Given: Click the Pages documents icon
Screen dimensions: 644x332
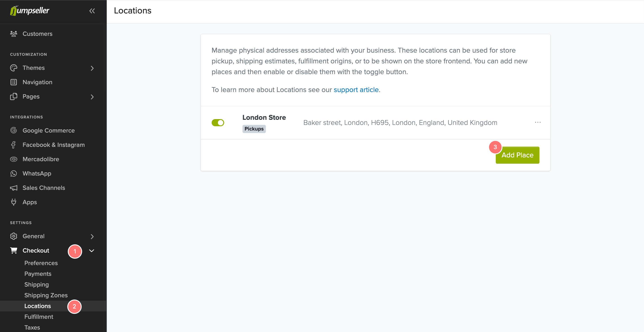Looking at the screenshot, I should point(14,96).
